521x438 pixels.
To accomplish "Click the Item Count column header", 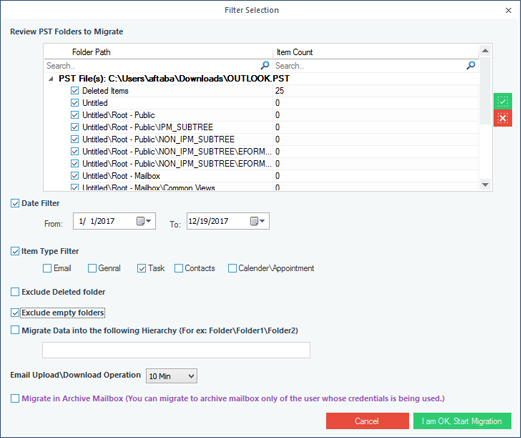I will click(x=376, y=52).
